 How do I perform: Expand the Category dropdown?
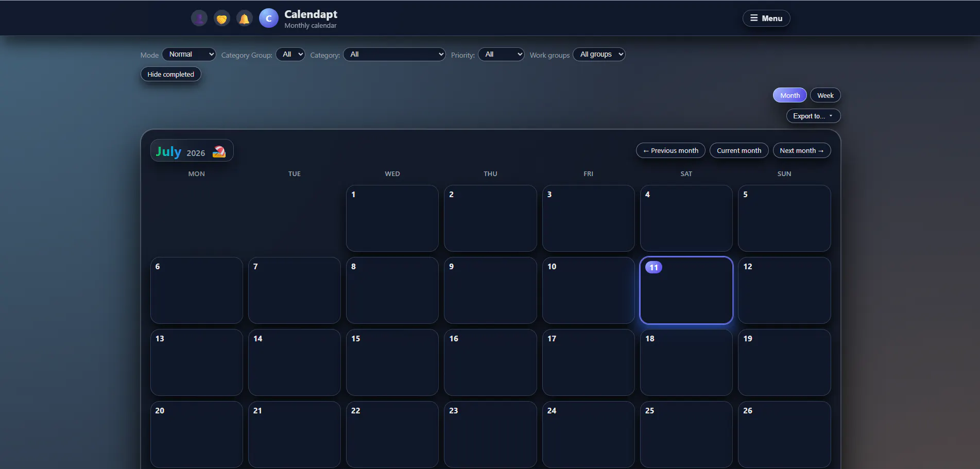(x=394, y=54)
